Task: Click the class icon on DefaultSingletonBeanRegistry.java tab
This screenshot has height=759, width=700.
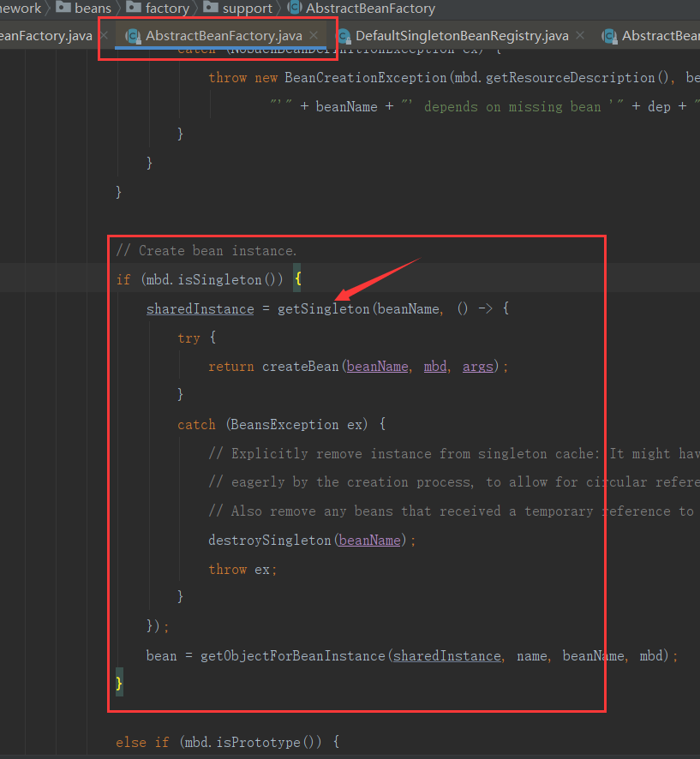Action: pyautogui.click(x=344, y=36)
